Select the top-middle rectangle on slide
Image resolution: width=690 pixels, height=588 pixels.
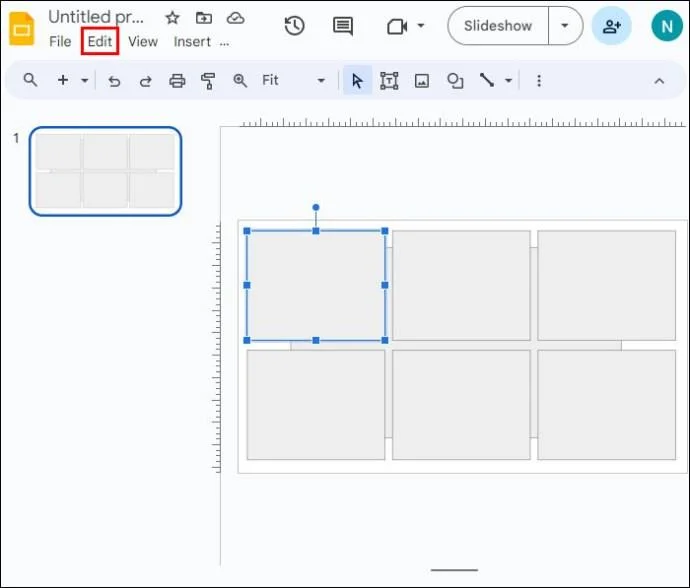tap(461, 286)
